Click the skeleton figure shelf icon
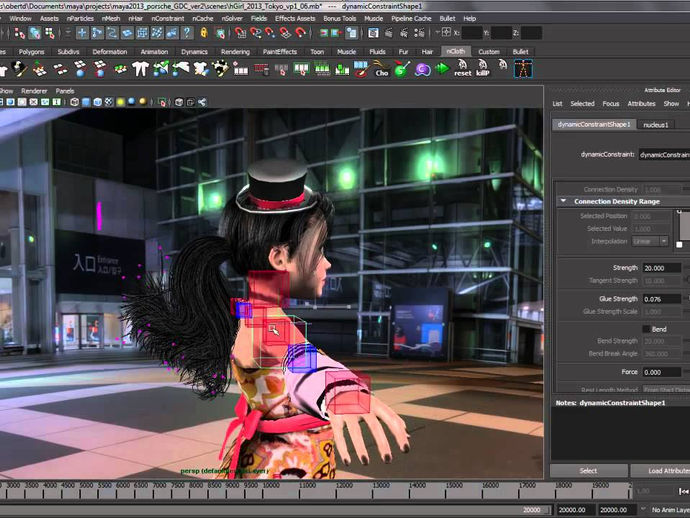 (x=523, y=69)
